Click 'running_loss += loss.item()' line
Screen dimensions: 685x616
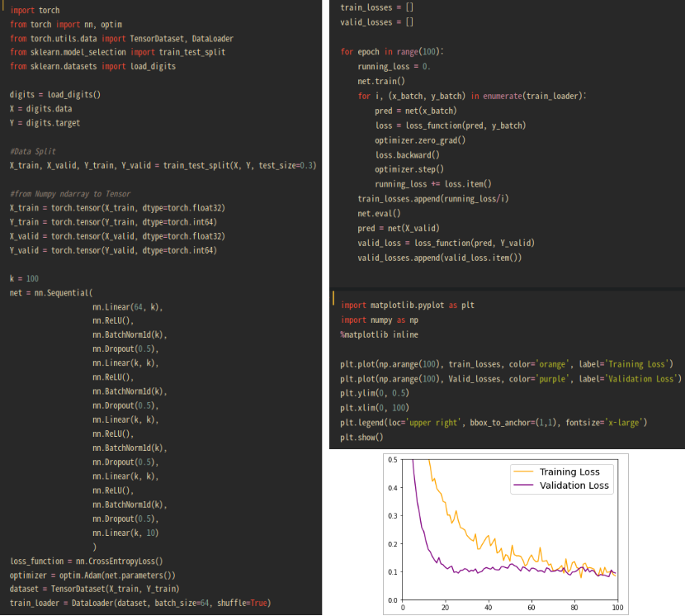[x=433, y=184]
